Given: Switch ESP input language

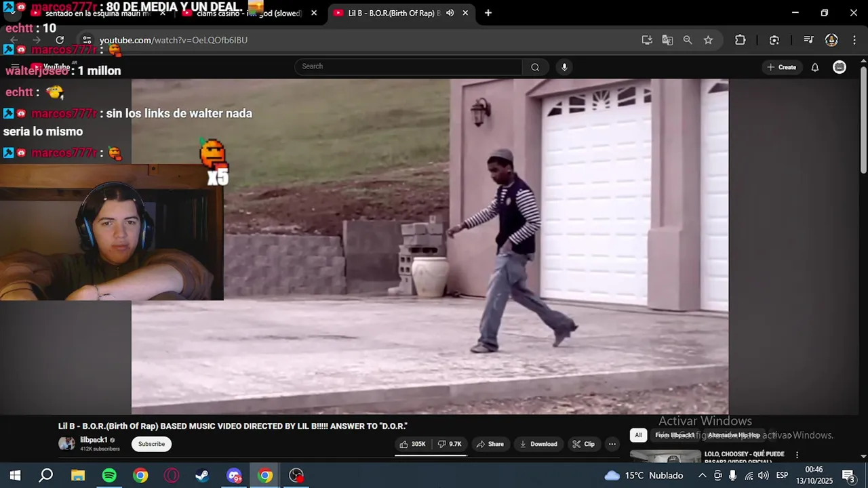Looking at the screenshot, I should (782, 475).
